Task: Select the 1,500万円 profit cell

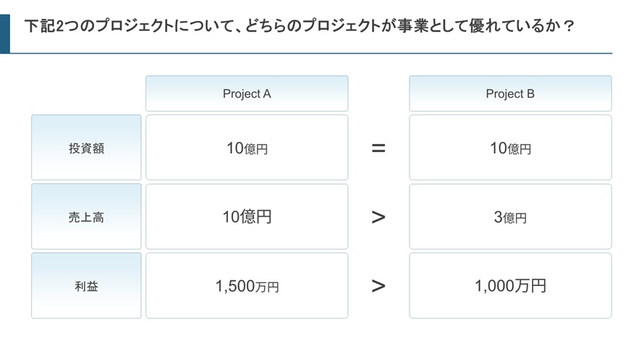Action: (x=247, y=286)
